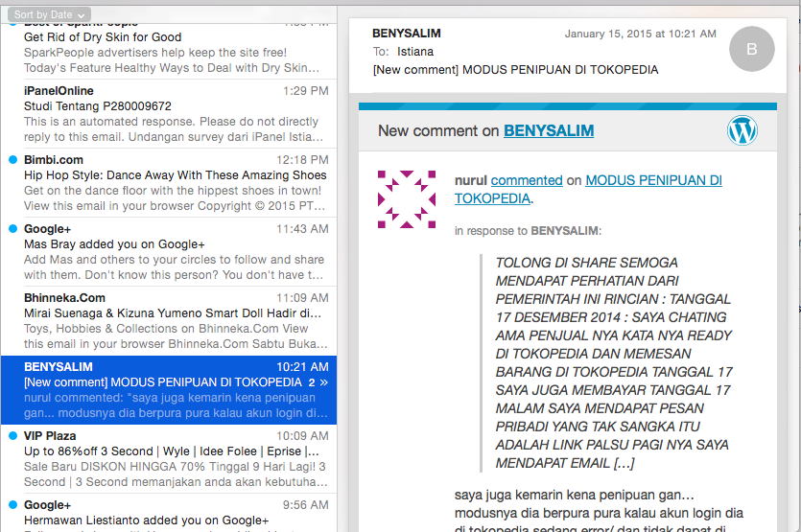Click the sender name BENYSALIM in header
The image size is (801, 532).
click(407, 34)
